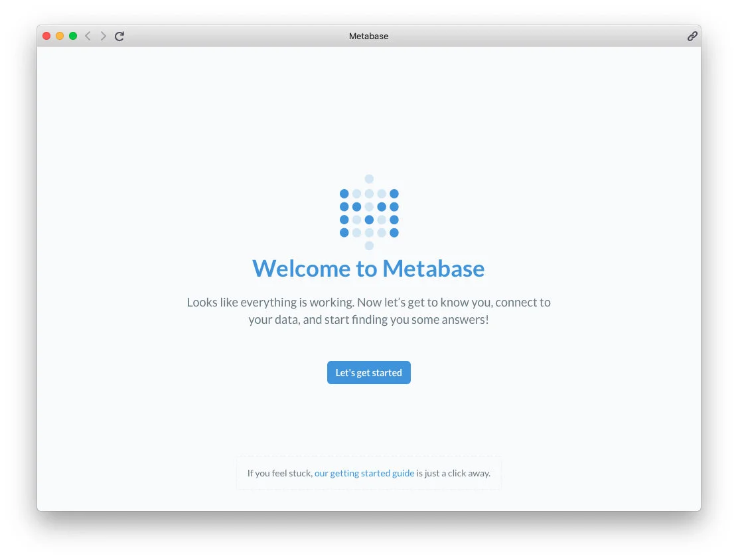Close the window with the red button
The width and height of the screenshot is (738, 560).
(x=46, y=36)
